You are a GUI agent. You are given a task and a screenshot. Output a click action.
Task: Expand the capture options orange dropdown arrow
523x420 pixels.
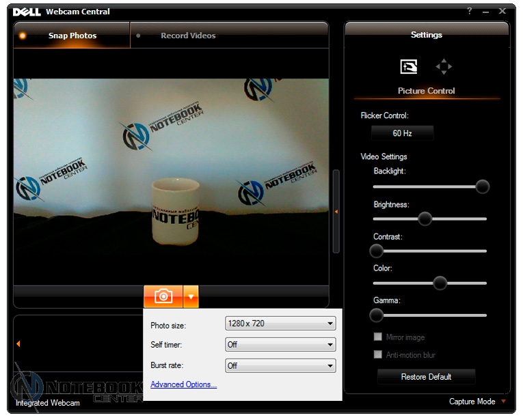pyautogui.click(x=191, y=296)
